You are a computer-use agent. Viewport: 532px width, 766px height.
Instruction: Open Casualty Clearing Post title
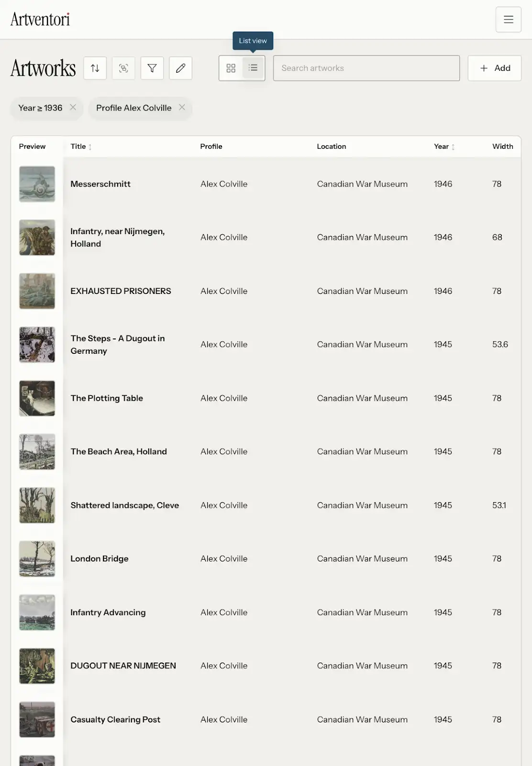point(115,720)
